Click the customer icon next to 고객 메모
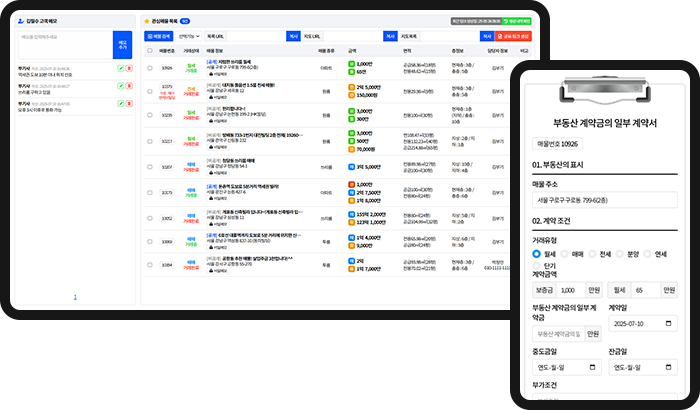 point(22,20)
